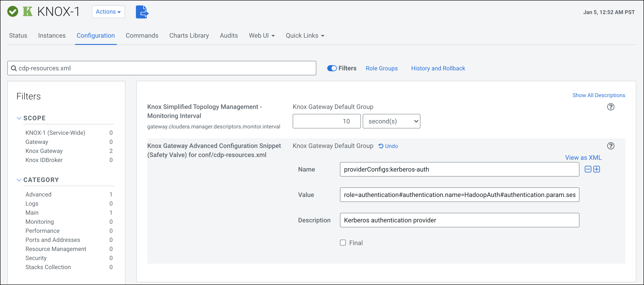This screenshot has height=285, width=644.
Task: Click the blue stale configuration file icon
Action: (142, 12)
